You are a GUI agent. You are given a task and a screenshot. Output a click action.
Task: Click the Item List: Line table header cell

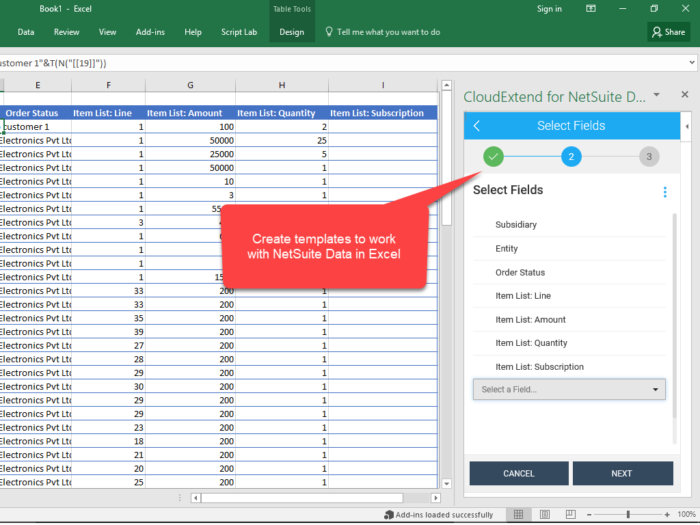pyautogui.click(x=108, y=113)
